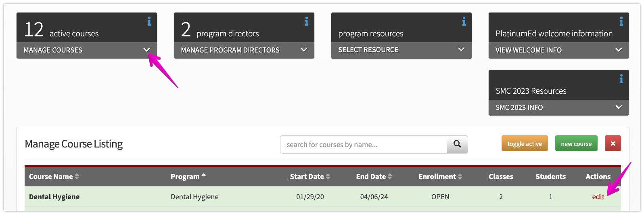Click the course name search field

[x=364, y=144]
